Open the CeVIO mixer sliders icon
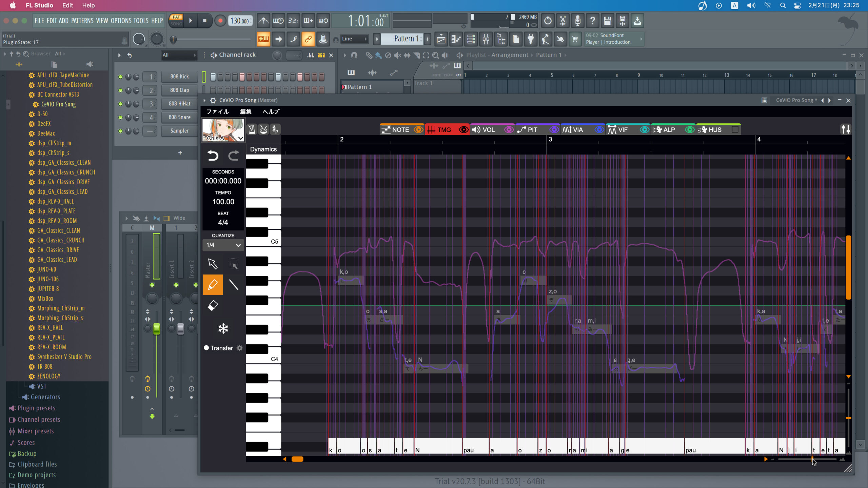This screenshot has height=488, width=868. coord(846,129)
